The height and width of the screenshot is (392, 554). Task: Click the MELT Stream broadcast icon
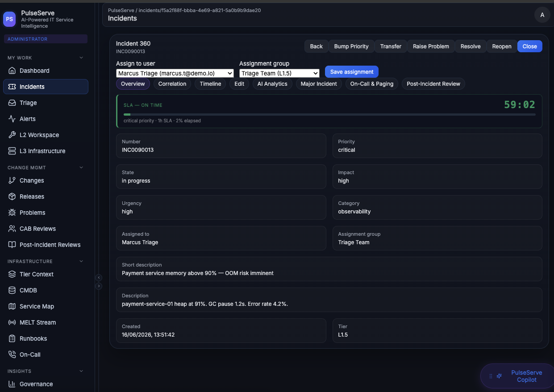[x=12, y=322]
